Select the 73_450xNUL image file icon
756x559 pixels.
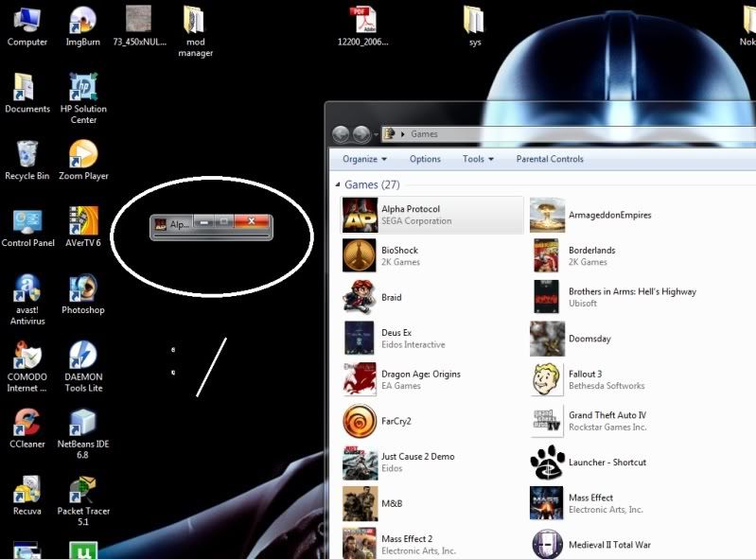click(x=138, y=19)
